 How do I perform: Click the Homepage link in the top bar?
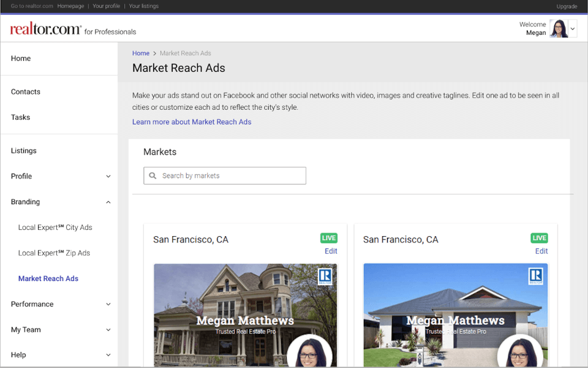70,6
